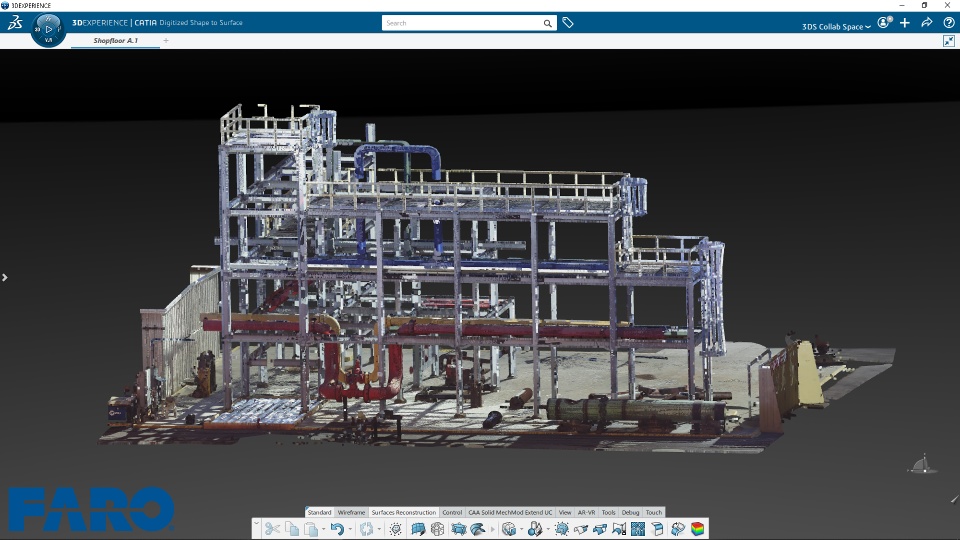Open the Help question mark icon
The width and height of the screenshot is (960, 540).
[x=948, y=23]
